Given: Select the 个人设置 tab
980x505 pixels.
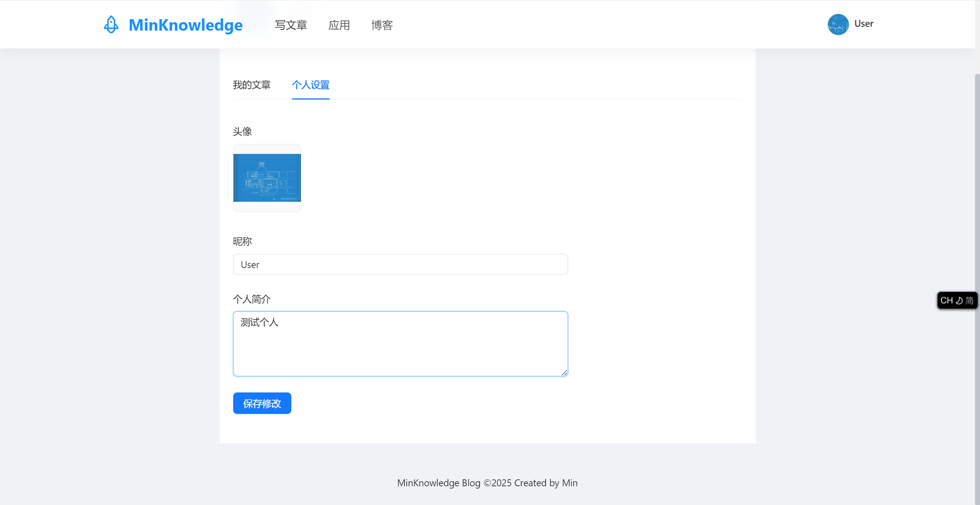Looking at the screenshot, I should (310, 85).
